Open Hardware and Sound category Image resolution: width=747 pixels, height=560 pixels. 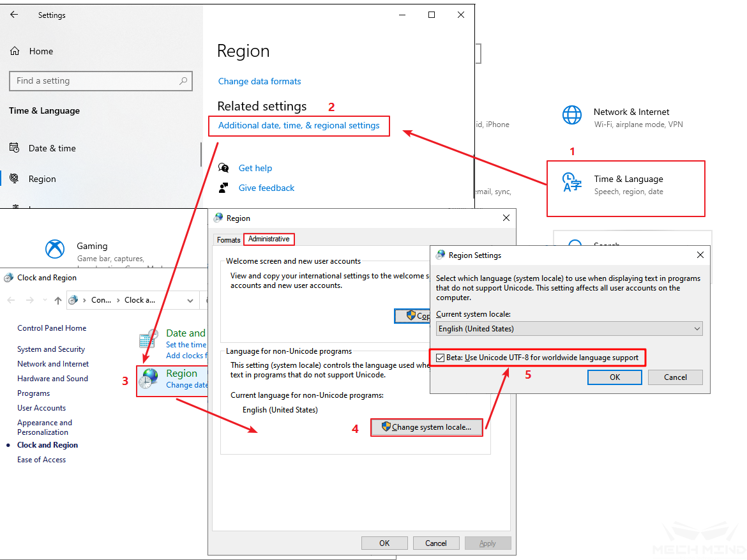(52, 379)
